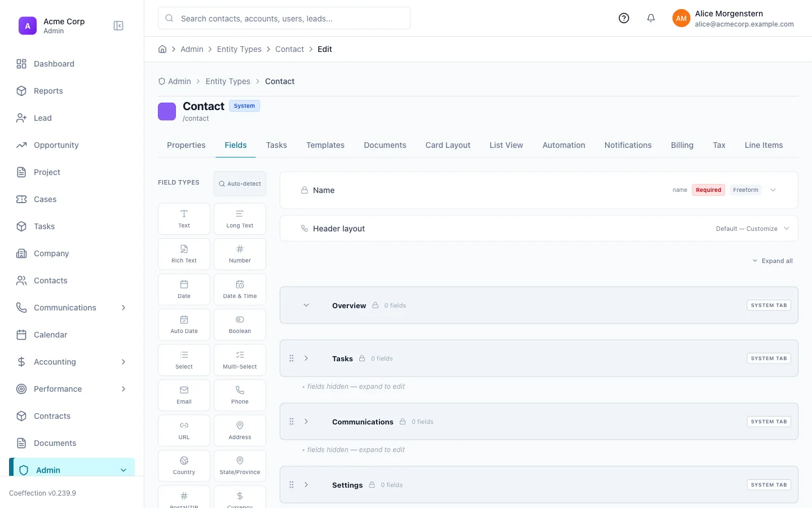Focus the search contacts input
This screenshot has width=812, height=508.
tap(284, 18)
